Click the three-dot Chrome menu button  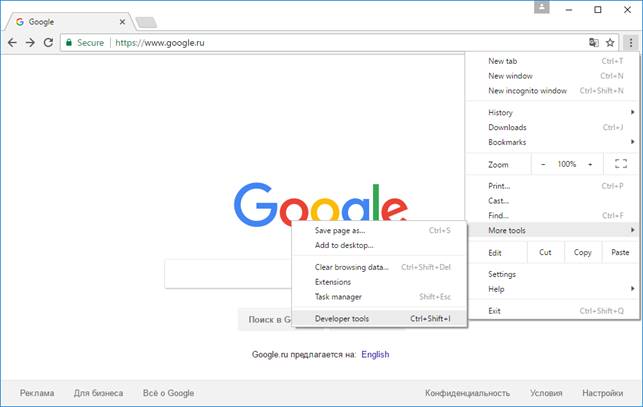(x=631, y=43)
